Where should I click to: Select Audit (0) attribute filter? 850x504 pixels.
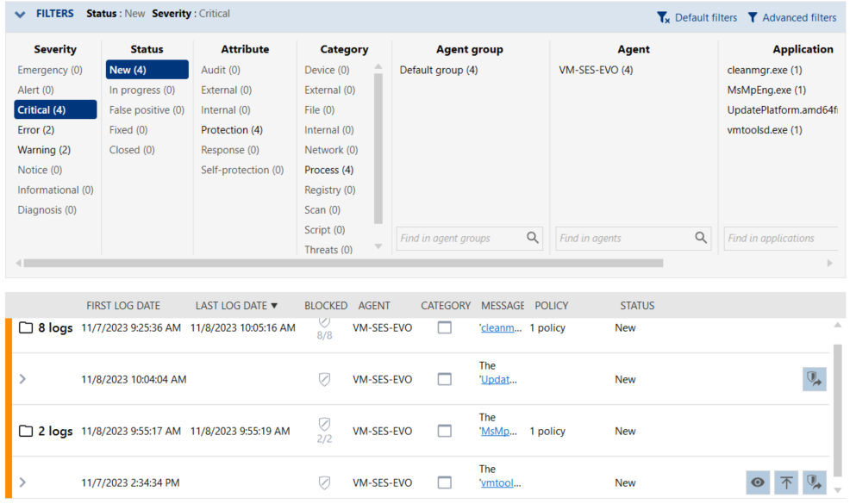click(x=221, y=70)
